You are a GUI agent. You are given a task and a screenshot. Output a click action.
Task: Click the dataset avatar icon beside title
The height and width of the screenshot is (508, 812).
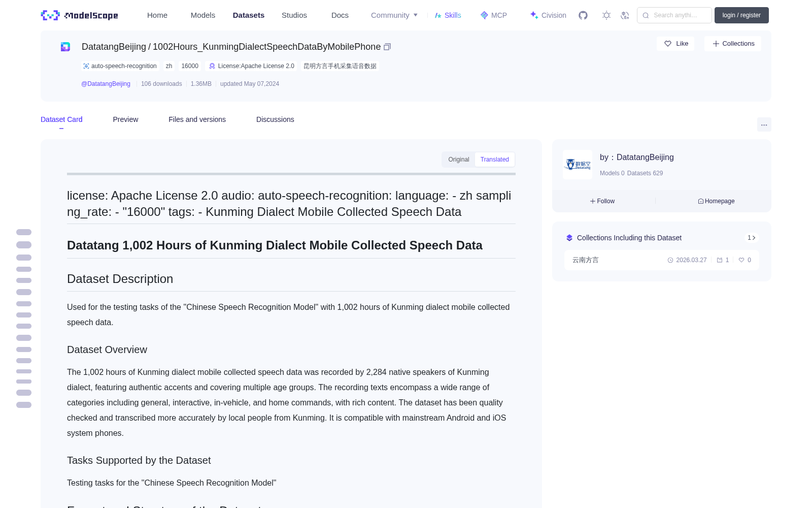[65, 47]
